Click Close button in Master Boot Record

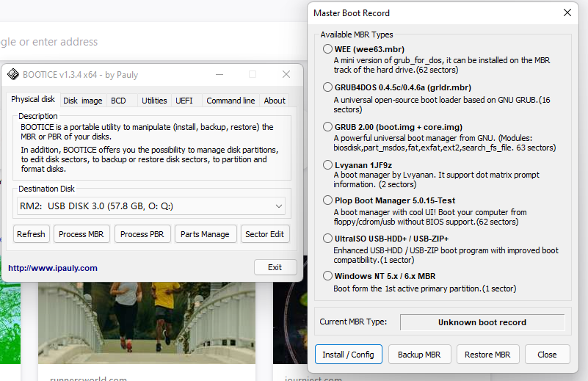pos(547,355)
